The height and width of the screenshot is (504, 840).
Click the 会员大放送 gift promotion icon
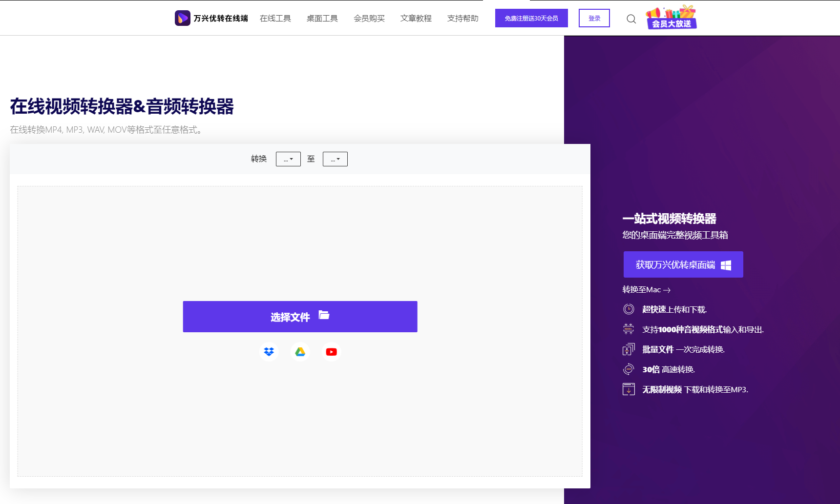(x=671, y=18)
